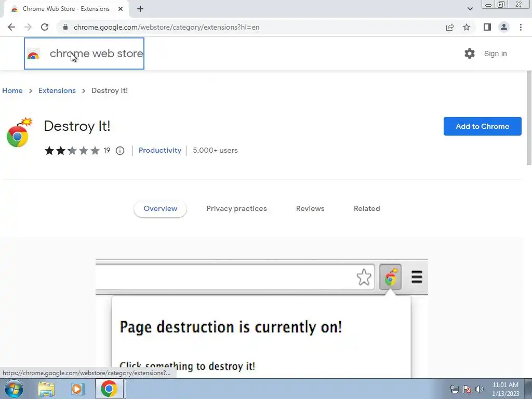Bookmark this tab with star icon
This screenshot has width=532, height=399.
click(467, 27)
